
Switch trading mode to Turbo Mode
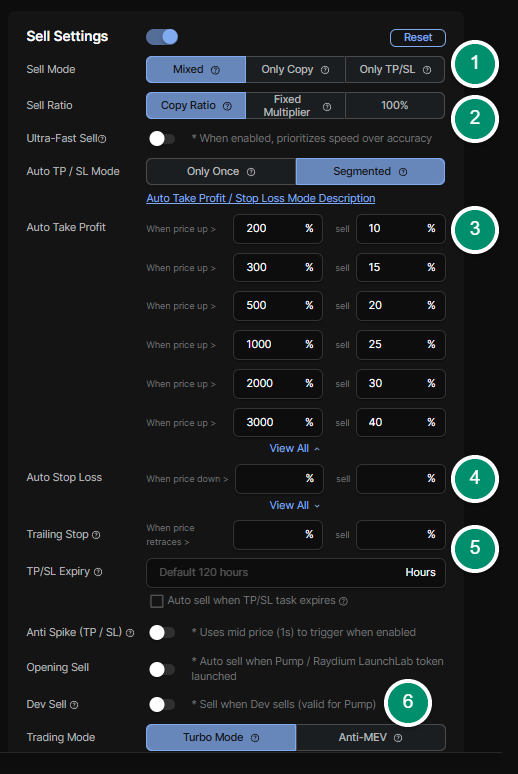pos(221,737)
